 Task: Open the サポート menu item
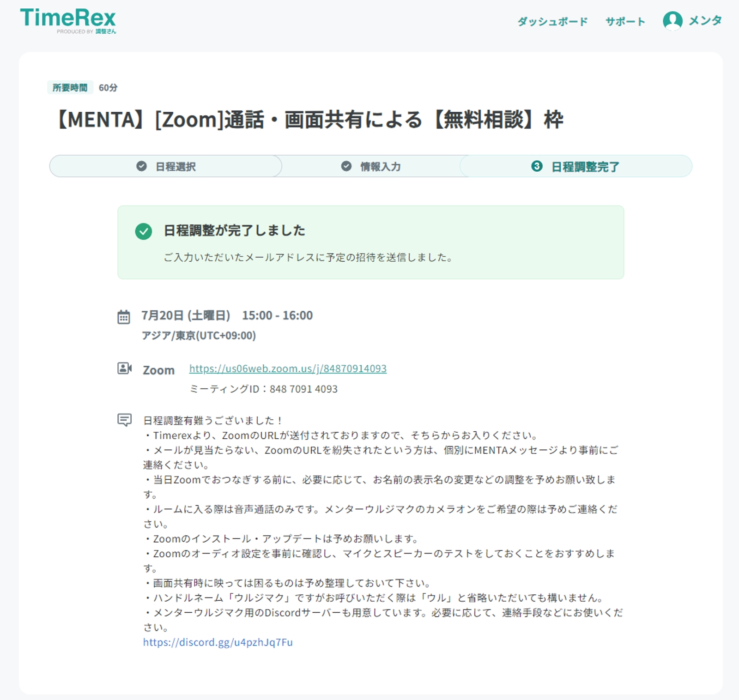625,21
